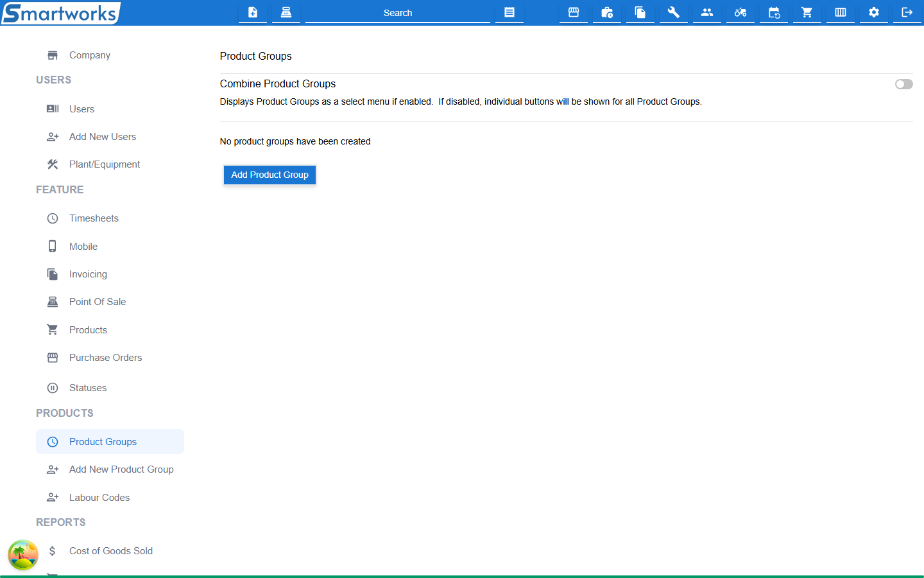Select Point Of Sale in sidebar
The height and width of the screenshot is (578, 924).
click(110, 302)
